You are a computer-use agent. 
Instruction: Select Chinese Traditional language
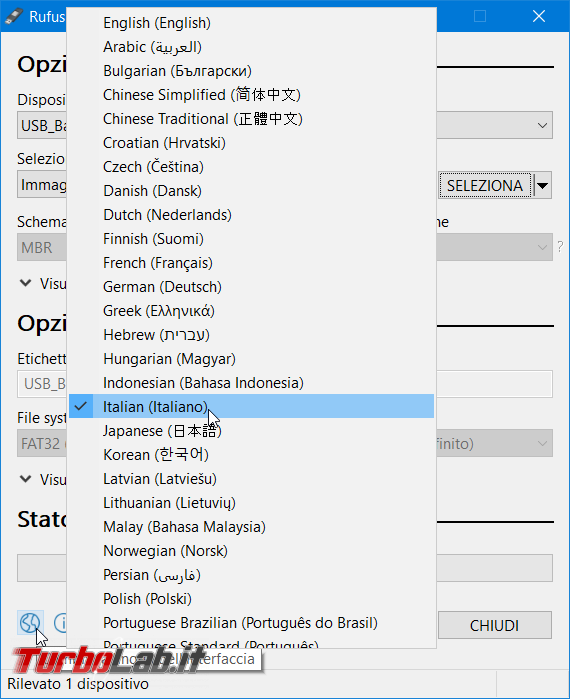[x=251, y=119]
